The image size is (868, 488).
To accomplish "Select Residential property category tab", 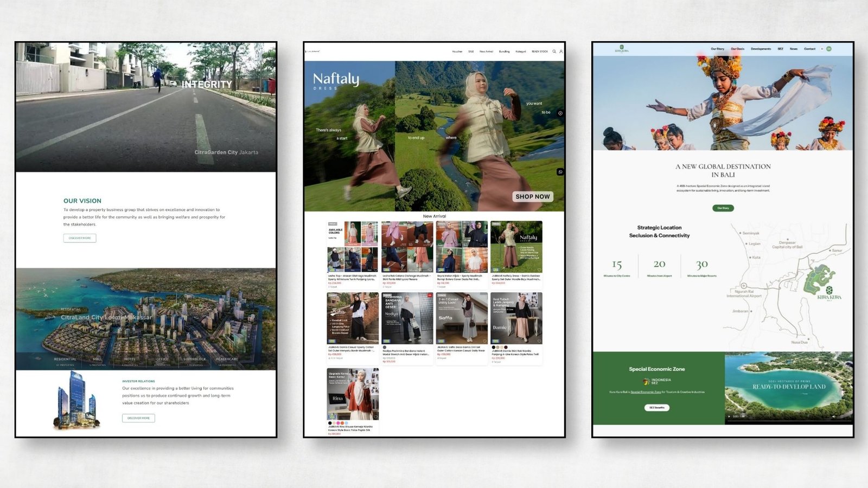I will click(65, 361).
